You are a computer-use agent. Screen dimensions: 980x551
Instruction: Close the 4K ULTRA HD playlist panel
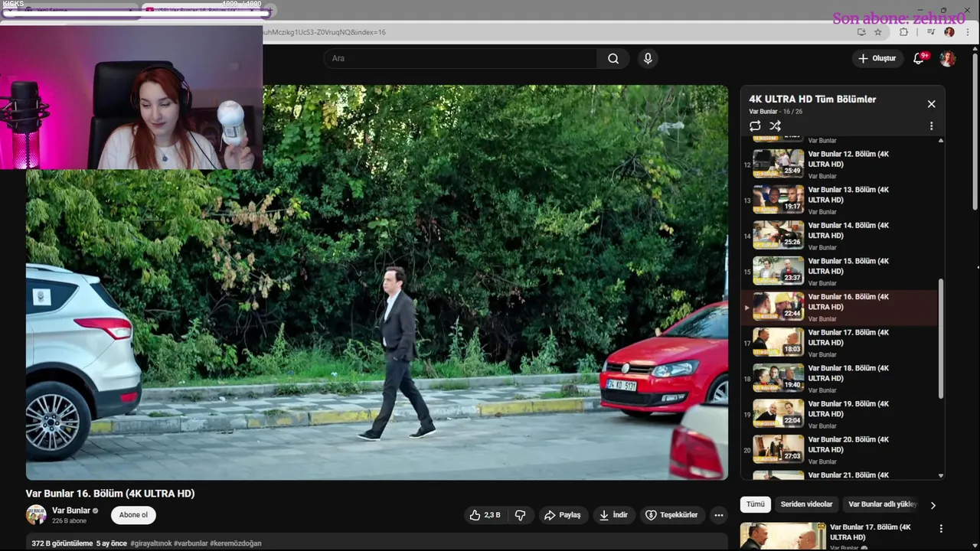931,104
